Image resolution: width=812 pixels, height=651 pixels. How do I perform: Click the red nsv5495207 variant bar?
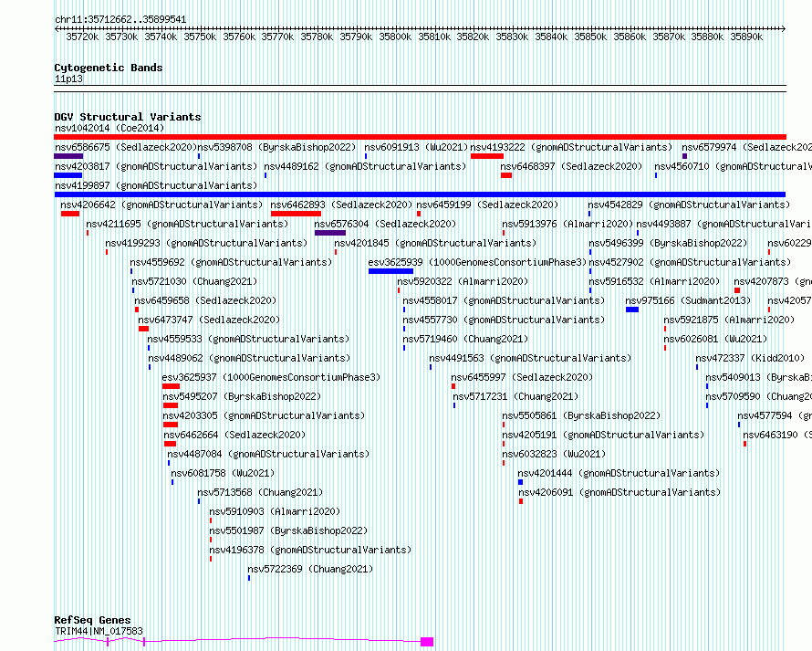click(x=171, y=405)
